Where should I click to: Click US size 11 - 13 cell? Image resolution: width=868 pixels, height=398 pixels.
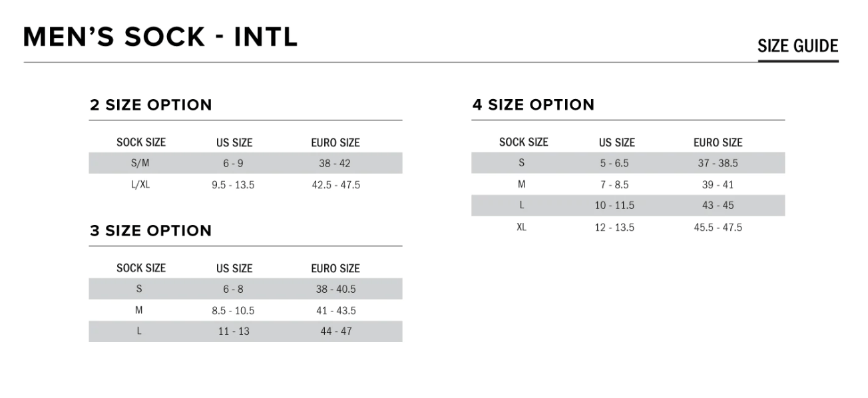click(234, 331)
